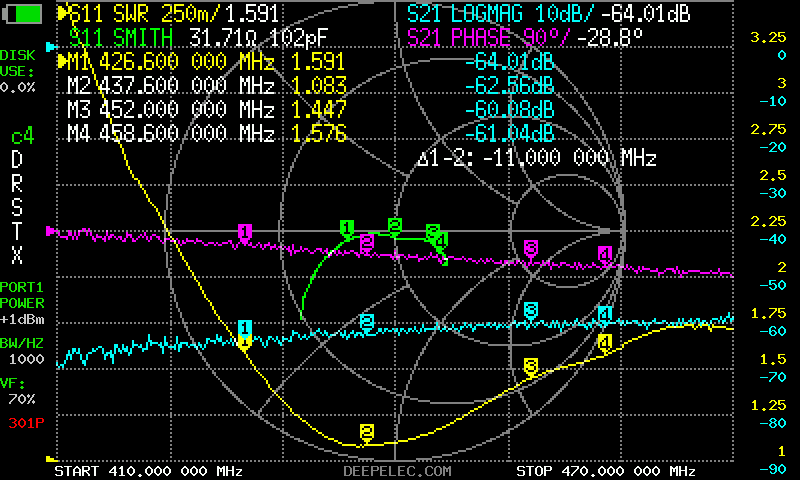The width and height of the screenshot is (800, 480).
Task: Click the STOP 470.000 MHz frequency field
Action: click(606, 471)
